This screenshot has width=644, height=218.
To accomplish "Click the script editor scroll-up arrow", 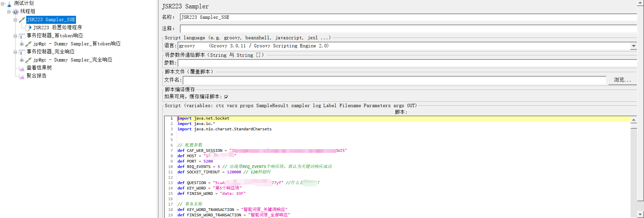I will 634,120.
